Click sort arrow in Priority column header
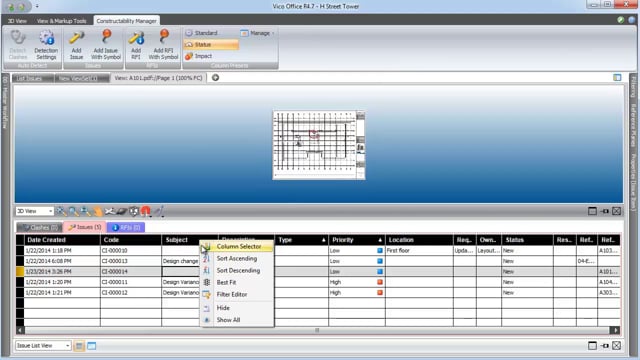Viewport: 640px width, 360px height. pos(380,240)
